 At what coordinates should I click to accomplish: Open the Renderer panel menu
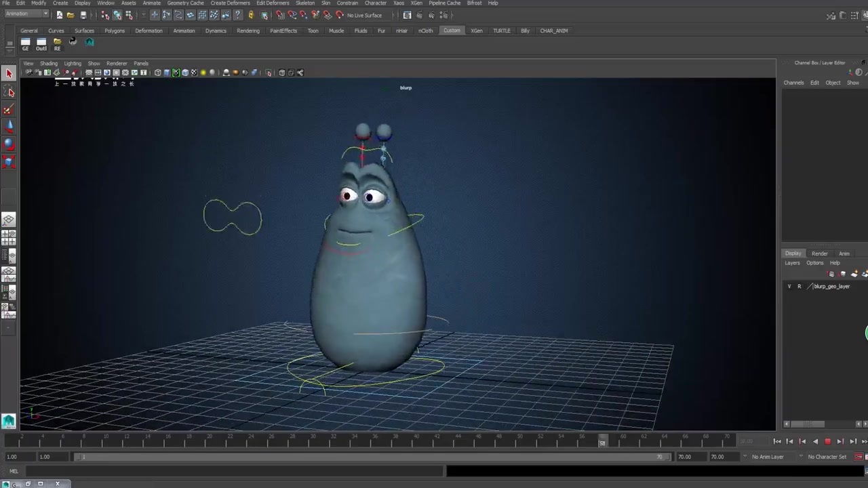pos(117,64)
